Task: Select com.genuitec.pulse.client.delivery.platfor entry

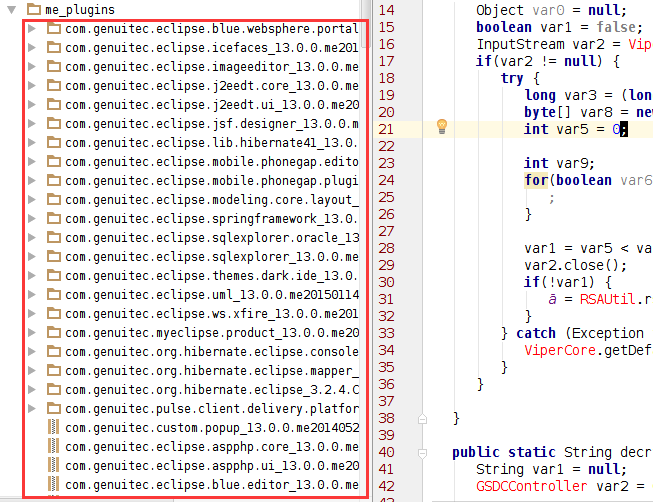Action: [x=212, y=409]
